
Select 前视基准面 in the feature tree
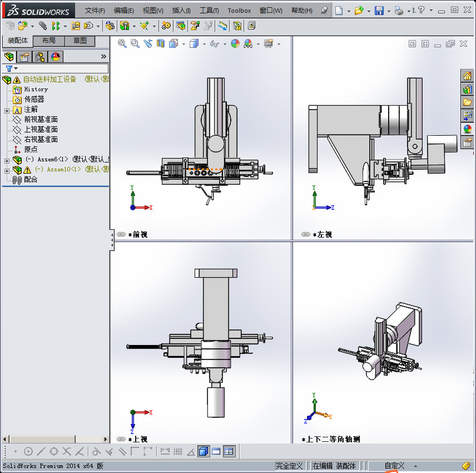pyautogui.click(x=41, y=120)
